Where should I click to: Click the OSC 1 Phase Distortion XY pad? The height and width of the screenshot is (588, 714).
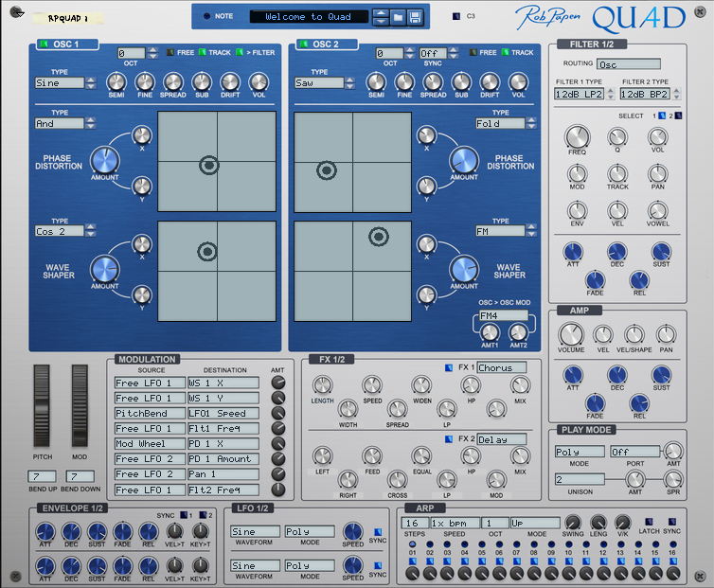pyautogui.click(x=216, y=163)
